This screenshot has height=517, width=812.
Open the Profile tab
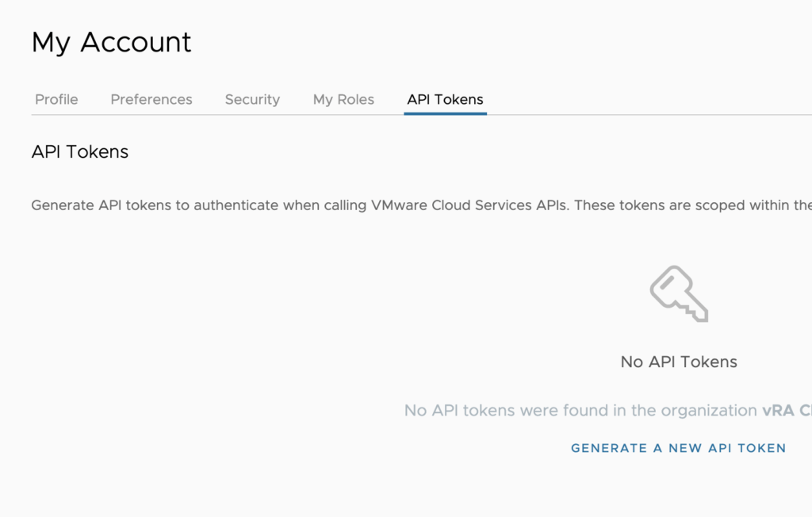click(56, 99)
